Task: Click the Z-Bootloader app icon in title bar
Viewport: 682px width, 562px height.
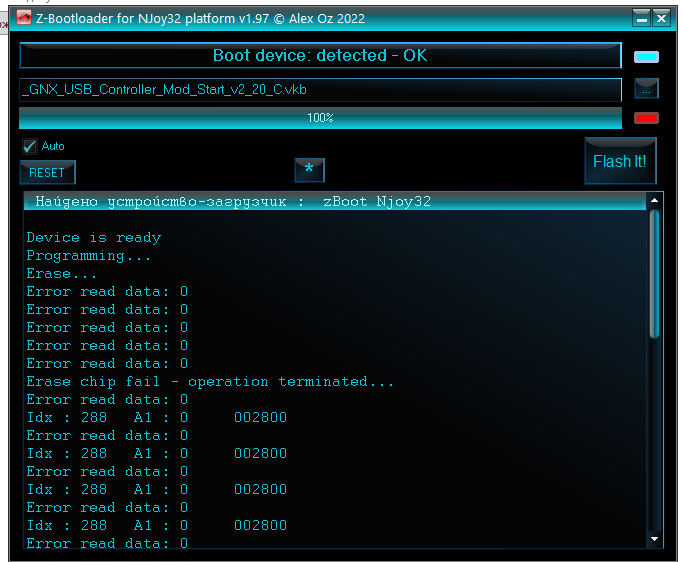Action: pyautogui.click(x=23, y=18)
